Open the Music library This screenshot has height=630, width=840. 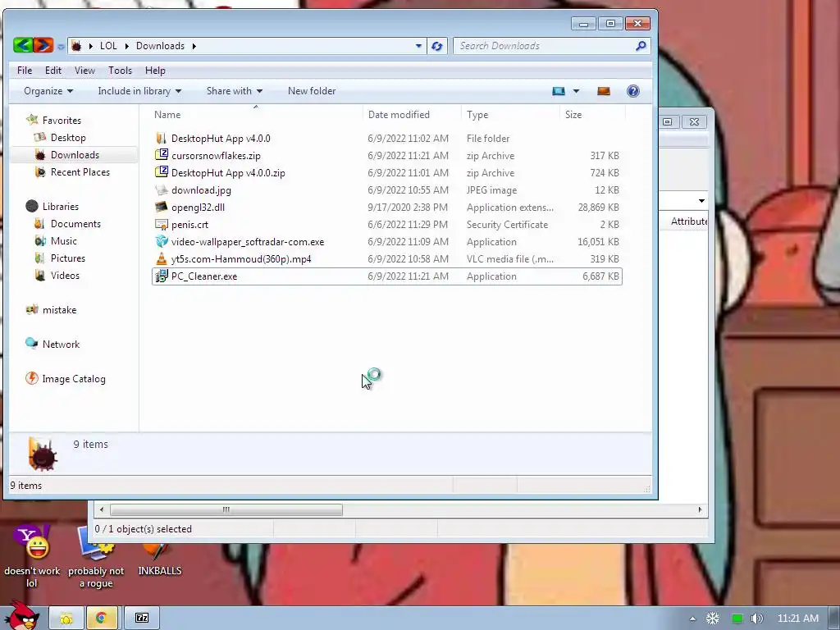coord(64,241)
